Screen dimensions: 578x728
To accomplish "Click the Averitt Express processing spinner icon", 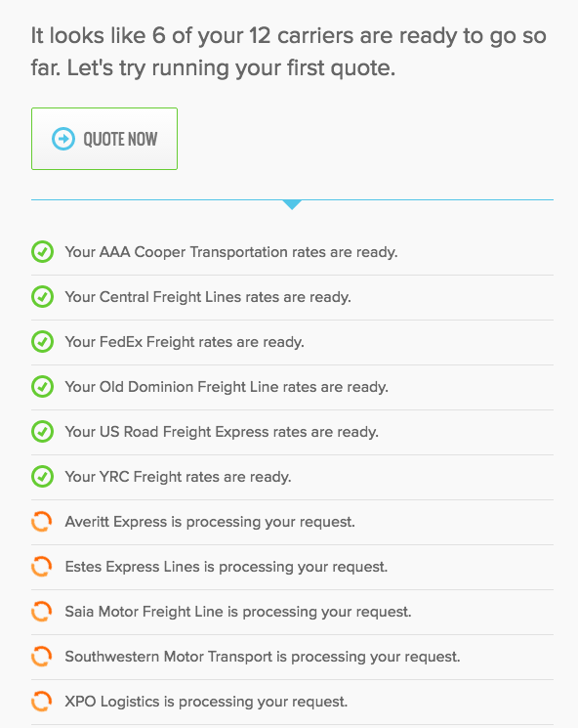I will [41, 522].
